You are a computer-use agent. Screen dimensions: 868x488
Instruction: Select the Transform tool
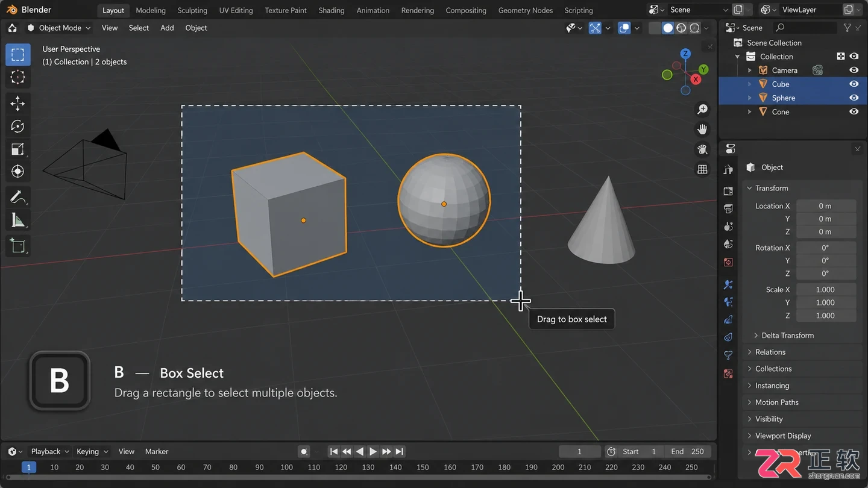pos(17,172)
